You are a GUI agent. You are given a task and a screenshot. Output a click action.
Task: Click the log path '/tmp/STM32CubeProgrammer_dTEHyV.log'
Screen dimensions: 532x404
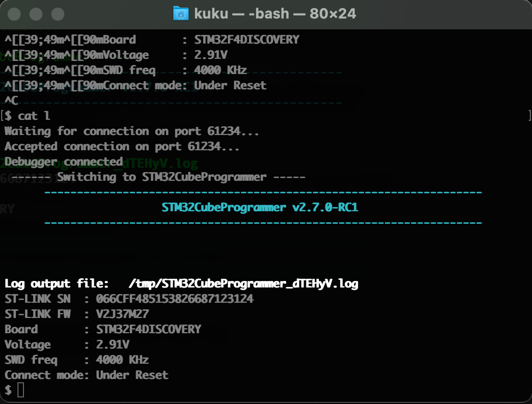[x=244, y=284]
